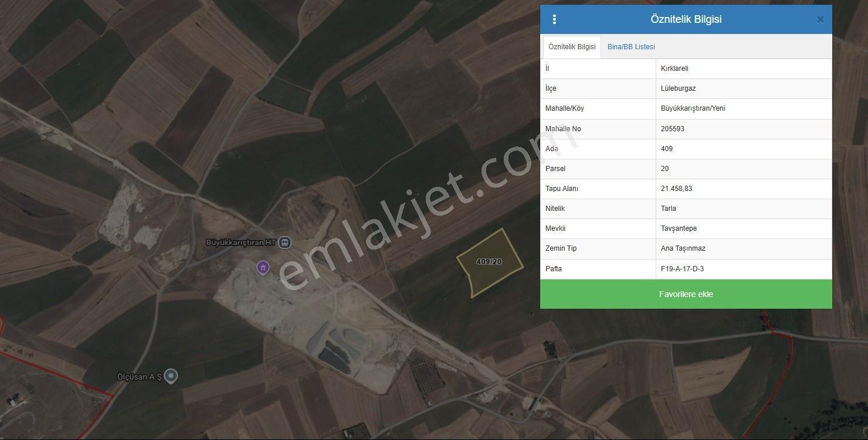Close the Öznitelik Bilgisi panel
The image size is (868, 440).
coord(820,19)
